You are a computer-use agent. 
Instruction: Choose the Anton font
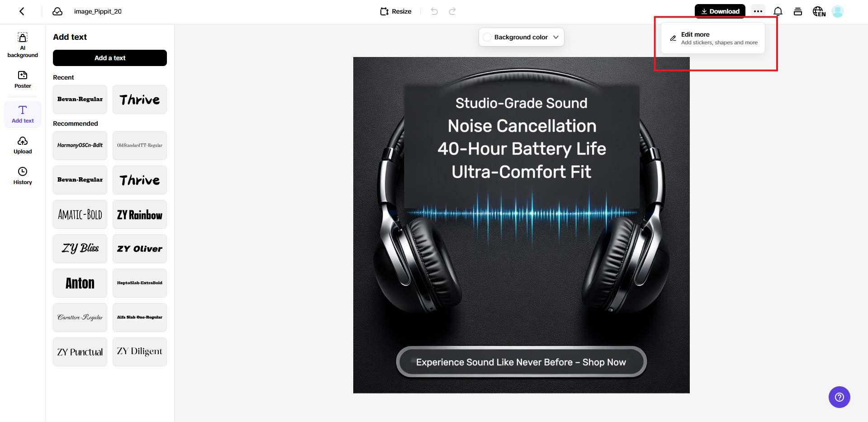pos(80,283)
